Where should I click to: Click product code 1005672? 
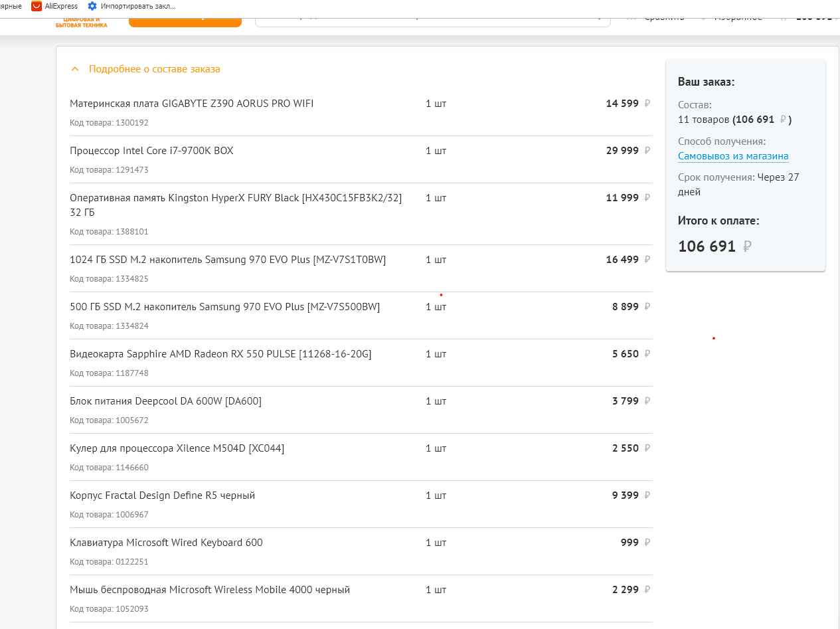click(109, 420)
